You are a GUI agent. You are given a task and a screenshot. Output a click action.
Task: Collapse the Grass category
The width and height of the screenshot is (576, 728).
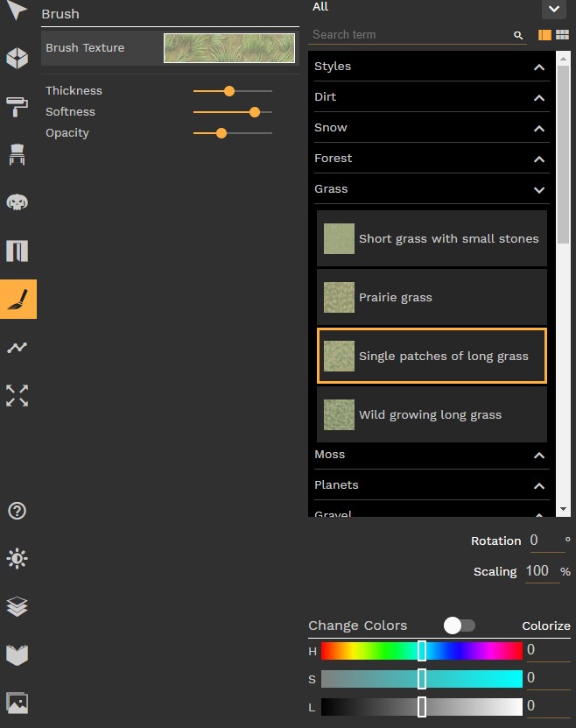[x=538, y=189]
